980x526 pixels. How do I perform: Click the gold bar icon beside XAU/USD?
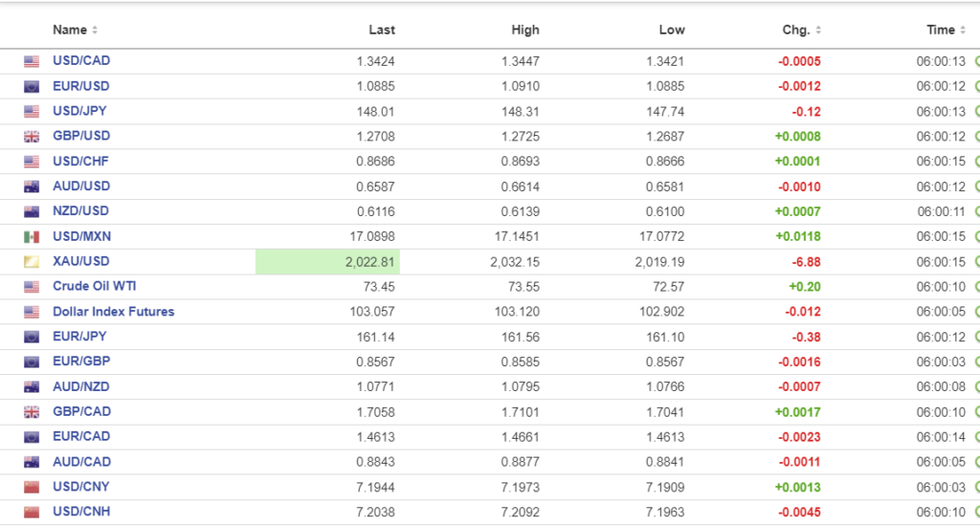click(x=32, y=261)
